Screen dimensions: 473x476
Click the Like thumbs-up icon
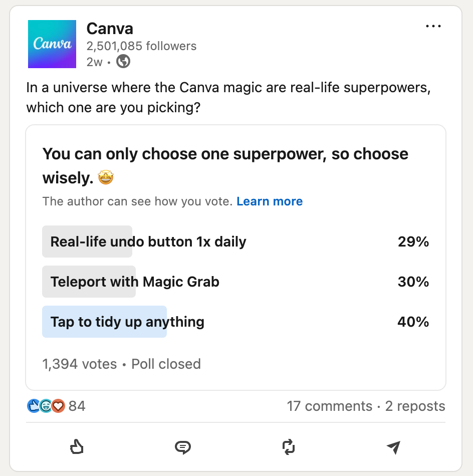click(x=76, y=447)
